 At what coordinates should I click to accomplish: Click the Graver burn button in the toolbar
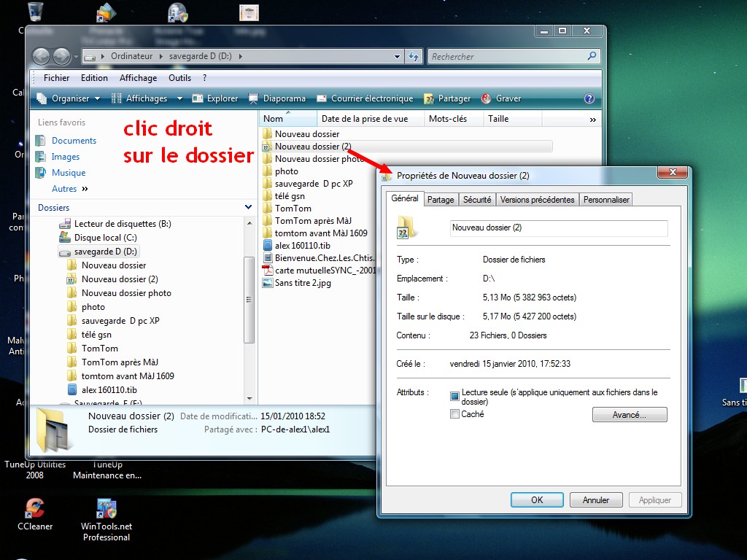(x=501, y=98)
